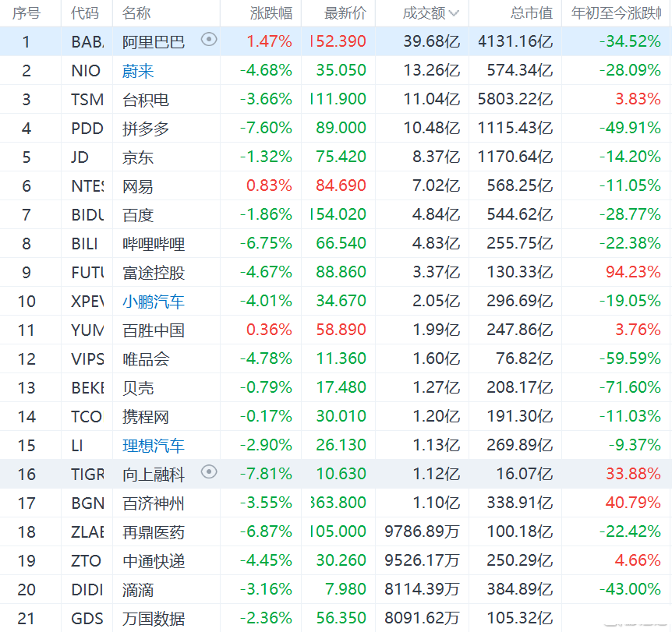Image resolution: width=672 pixels, height=632 pixels.
Task: Click the 0.83% change for 网易
Action: (x=269, y=185)
